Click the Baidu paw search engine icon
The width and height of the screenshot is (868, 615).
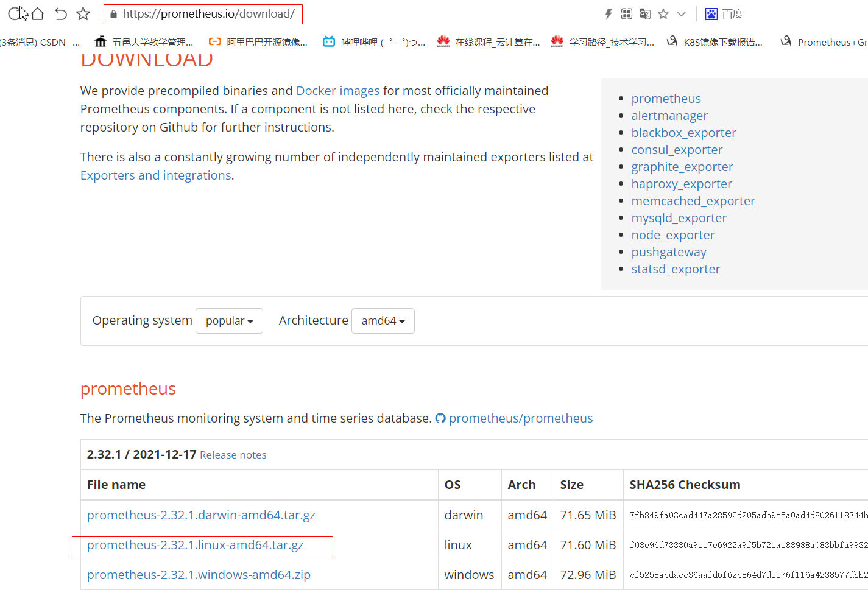pos(711,14)
